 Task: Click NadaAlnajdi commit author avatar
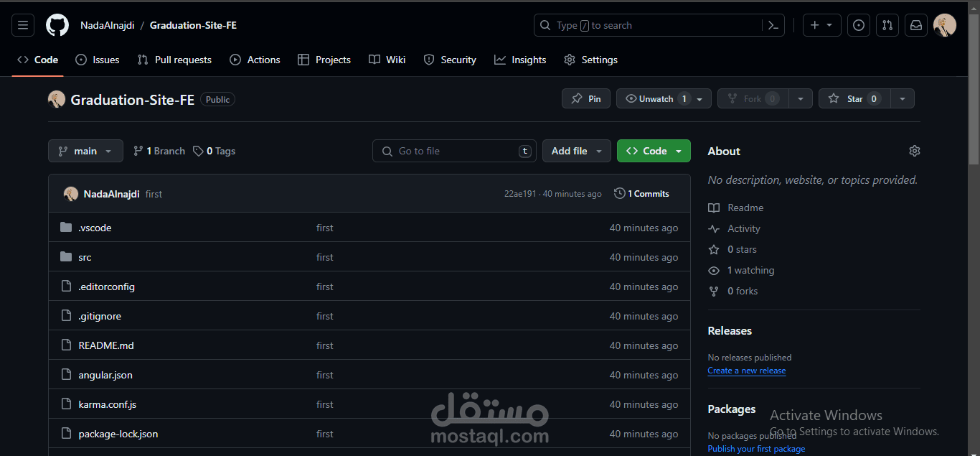click(x=71, y=194)
